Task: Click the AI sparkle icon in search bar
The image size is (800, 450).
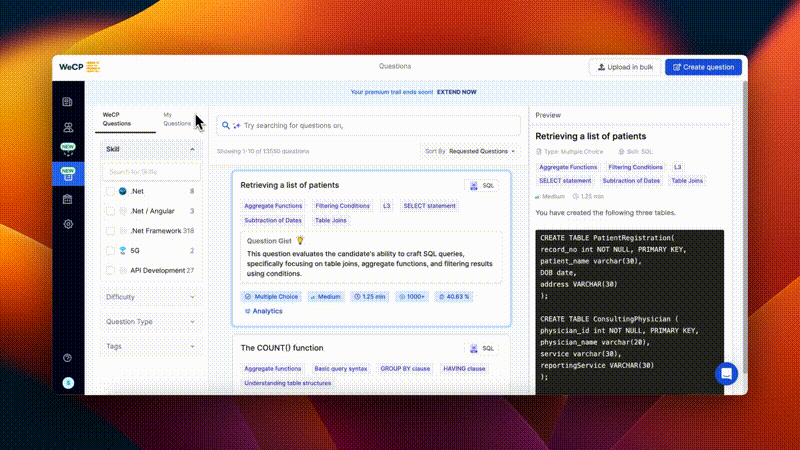Action: 236,126
